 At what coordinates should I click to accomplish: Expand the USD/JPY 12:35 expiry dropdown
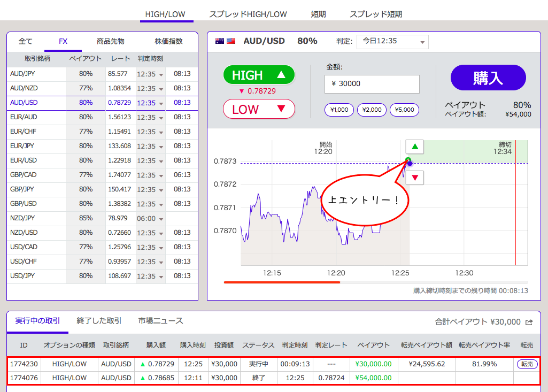[x=150, y=276]
